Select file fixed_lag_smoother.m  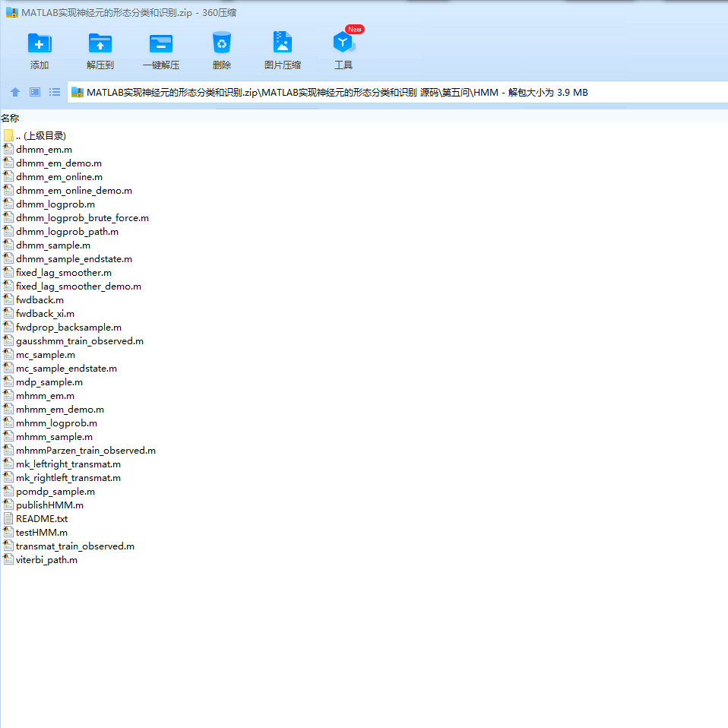(64, 273)
